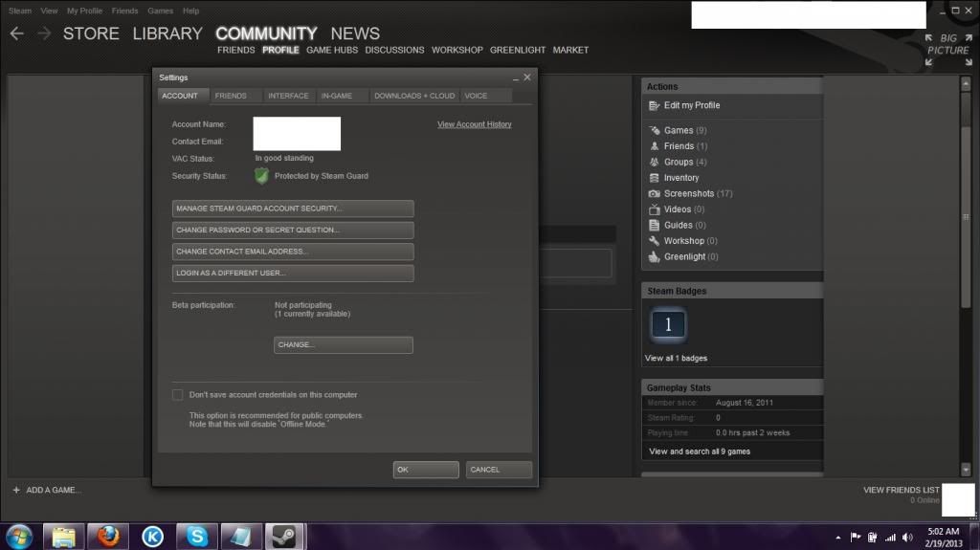Open the Games menu
The image size is (980, 550).
click(x=160, y=11)
